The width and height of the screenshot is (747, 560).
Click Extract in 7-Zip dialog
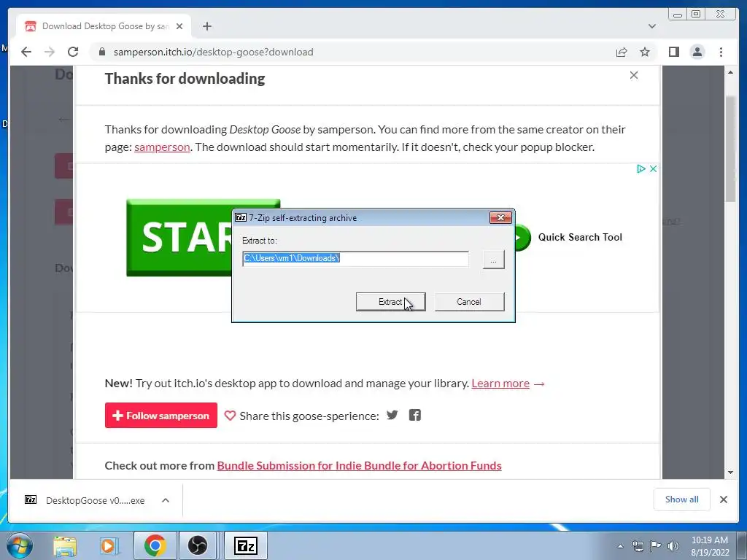390,302
